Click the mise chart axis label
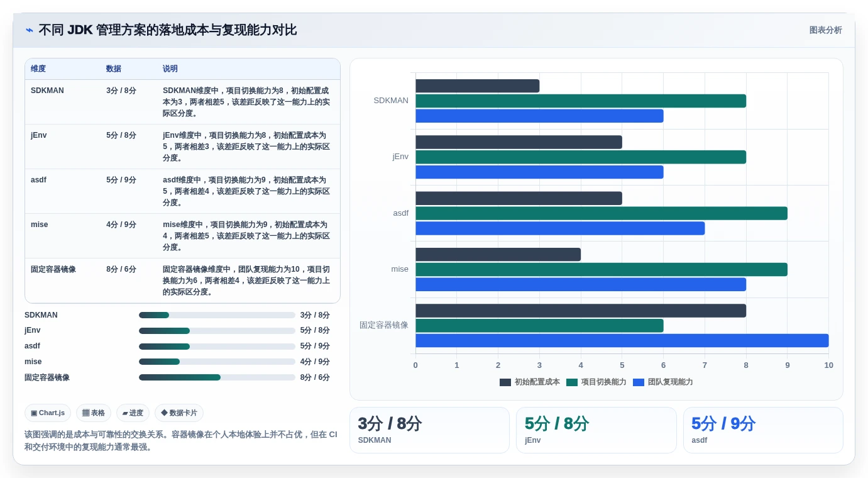This screenshot has height=478, width=868. point(400,269)
